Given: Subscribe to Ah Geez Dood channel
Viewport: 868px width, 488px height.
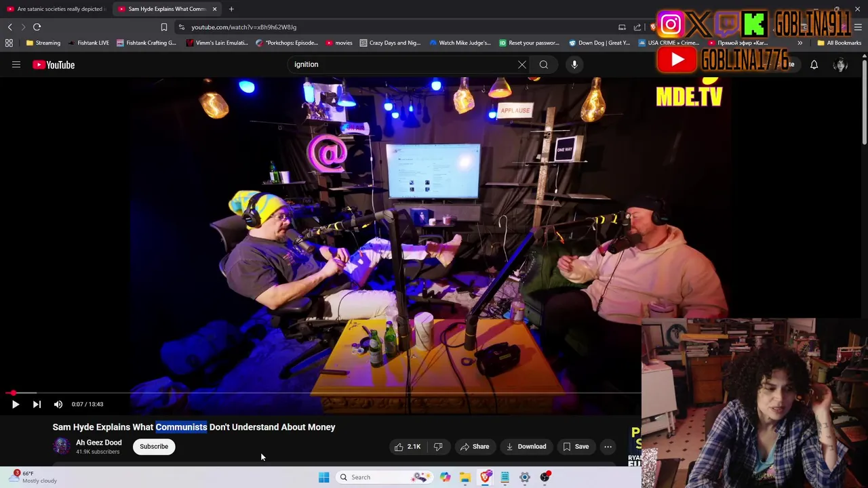Looking at the screenshot, I should 154,447.
